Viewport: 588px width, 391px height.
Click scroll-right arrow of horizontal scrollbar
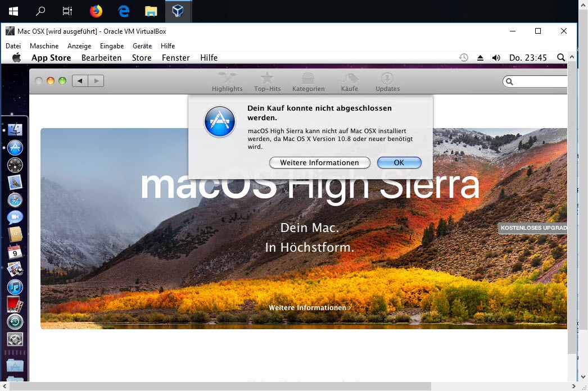pos(573,386)
